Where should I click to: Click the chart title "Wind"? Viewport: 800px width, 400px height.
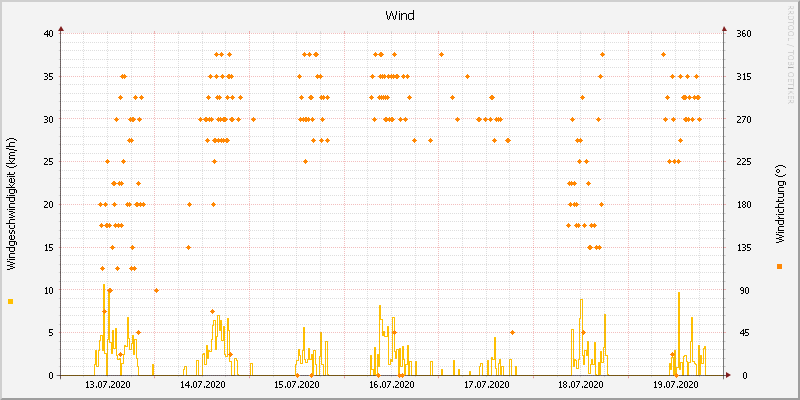point(399,16)
